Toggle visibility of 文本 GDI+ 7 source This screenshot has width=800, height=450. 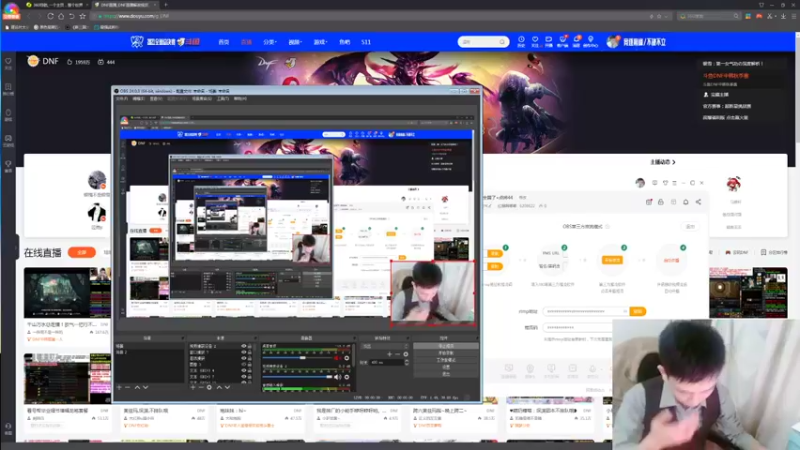pos(243,377)
